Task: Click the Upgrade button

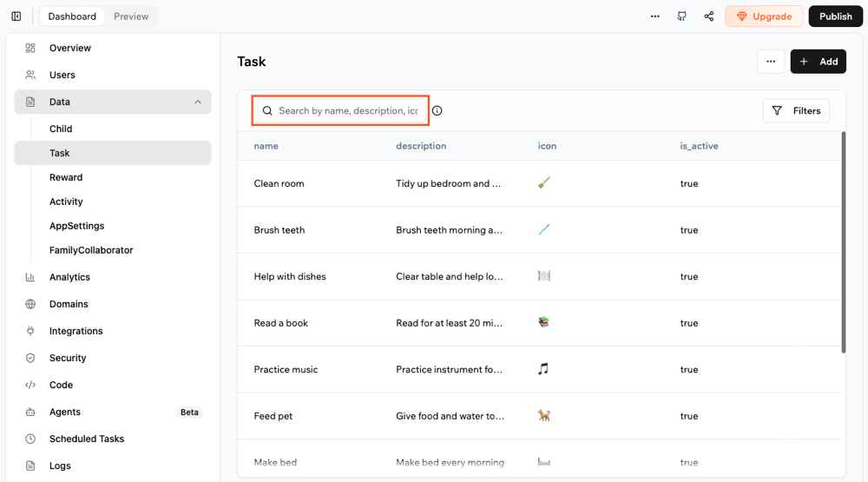Action: pos(764,17)
